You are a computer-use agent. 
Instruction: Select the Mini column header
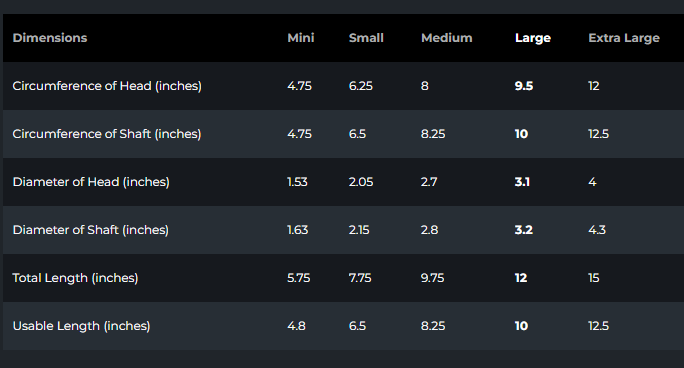(x=301, y=38)
